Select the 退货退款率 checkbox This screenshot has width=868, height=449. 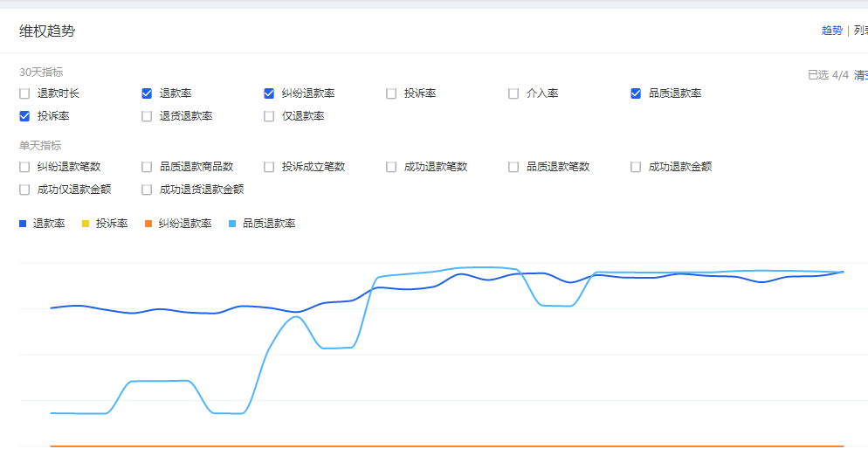click(147, 116)
